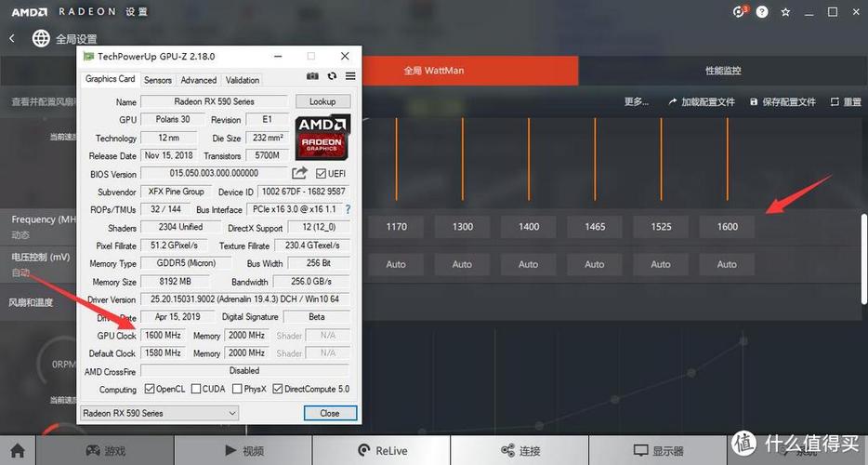Go to Radeon Settings home icon

click(x=18, y=451)
